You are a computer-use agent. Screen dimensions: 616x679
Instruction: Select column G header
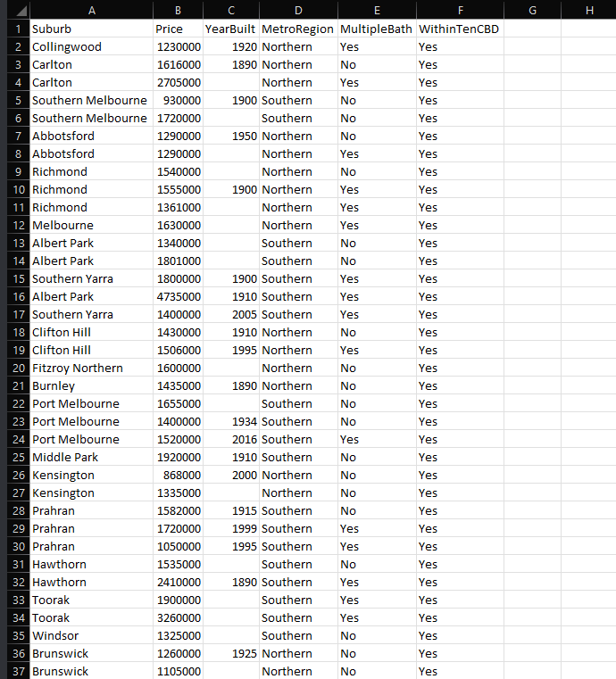532,10
